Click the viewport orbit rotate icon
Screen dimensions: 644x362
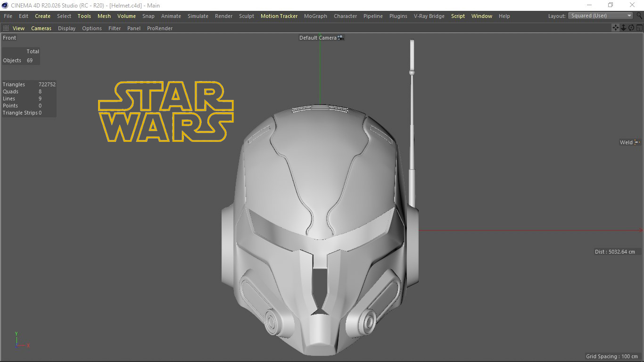pyautogui.click(x=631, y=28)
